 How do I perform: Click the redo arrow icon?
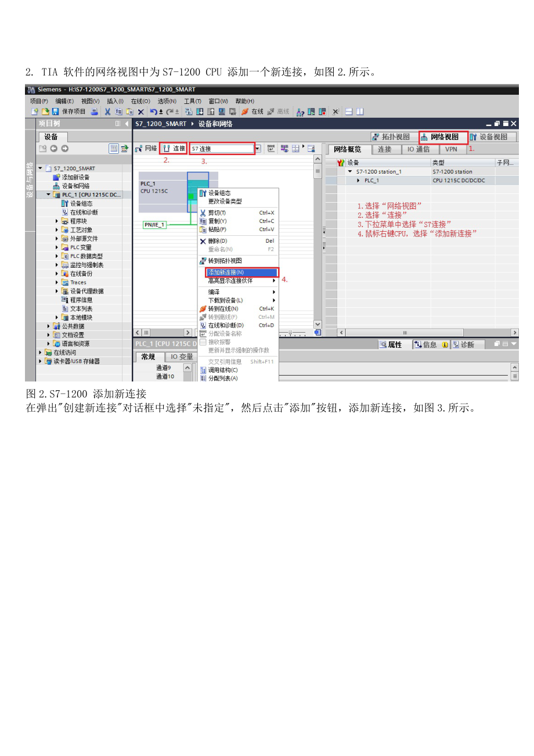coord(169,111)
